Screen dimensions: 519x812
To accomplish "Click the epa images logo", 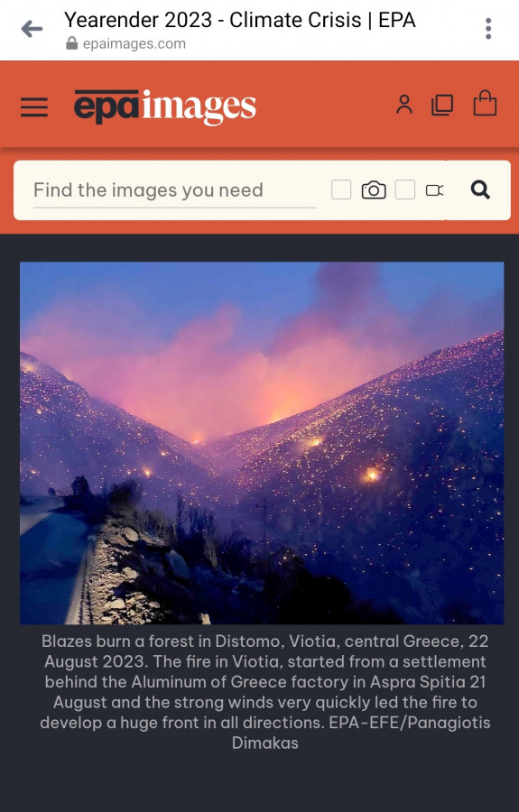I will point(164,106).
